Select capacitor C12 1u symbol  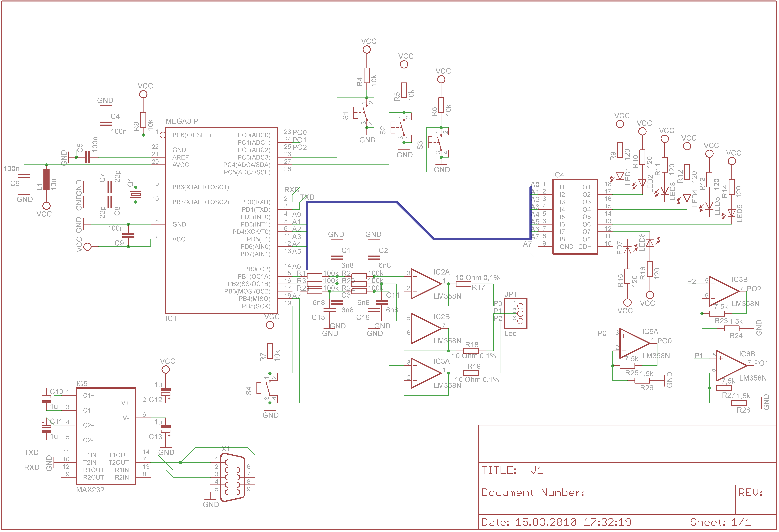(x=166, y=392)
